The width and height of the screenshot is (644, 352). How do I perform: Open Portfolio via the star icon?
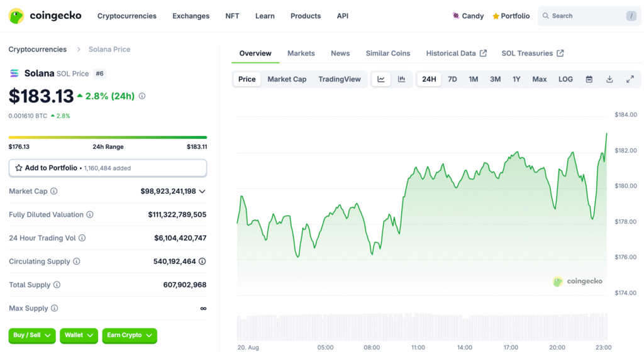click(x=496, y=16)
